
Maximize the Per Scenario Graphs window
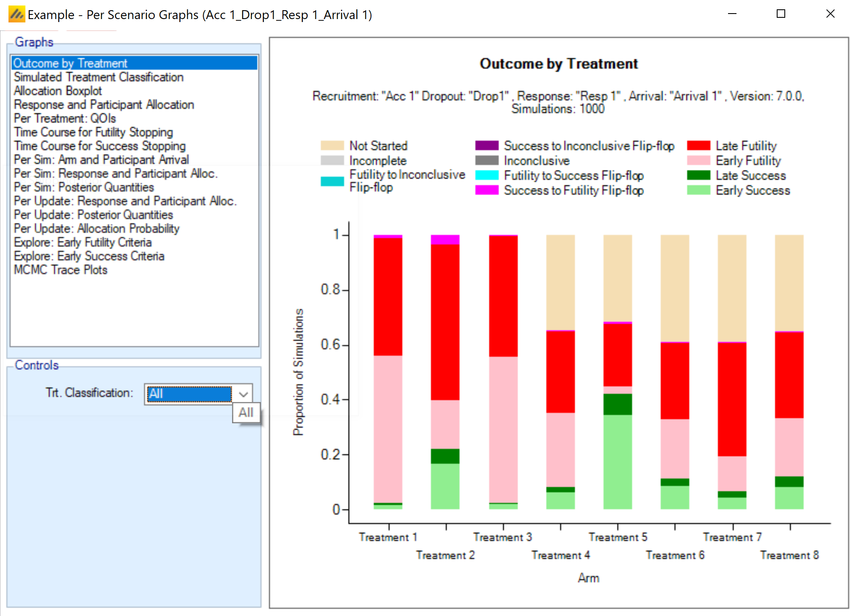[781, 14]
